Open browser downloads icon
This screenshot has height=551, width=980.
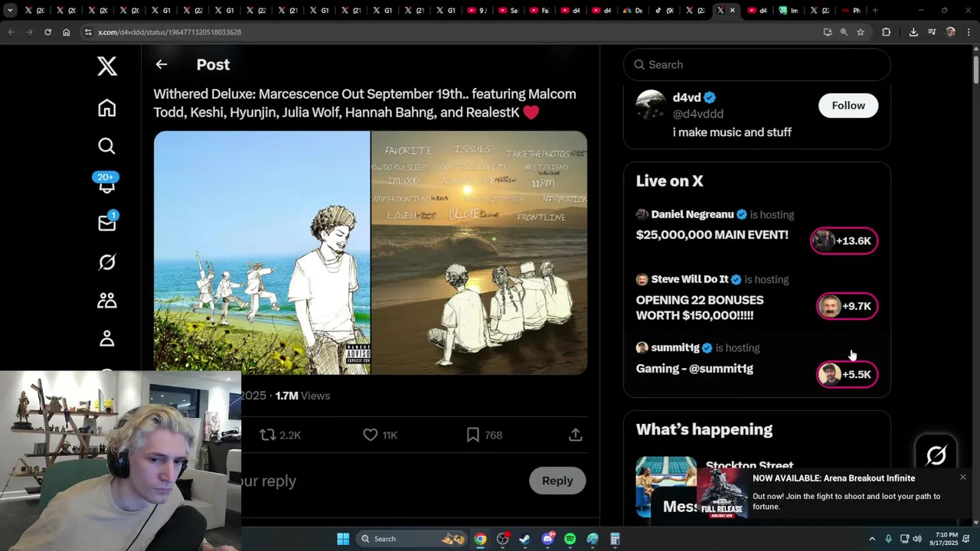[913, 32]
